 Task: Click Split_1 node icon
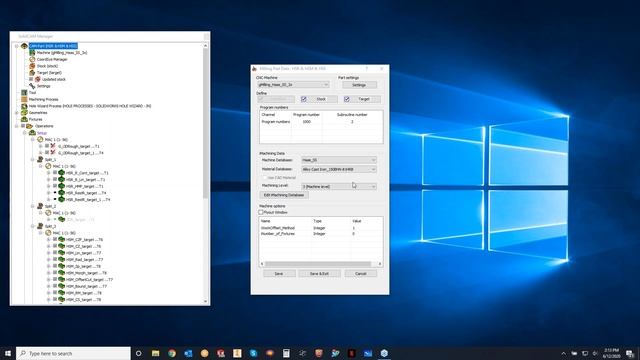click(40, 159)
